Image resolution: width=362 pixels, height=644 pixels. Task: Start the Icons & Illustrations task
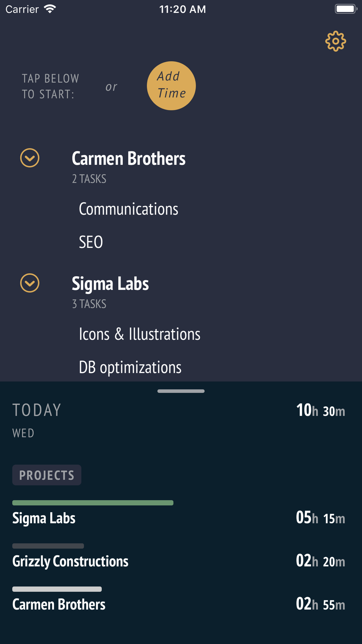[139, 334]
